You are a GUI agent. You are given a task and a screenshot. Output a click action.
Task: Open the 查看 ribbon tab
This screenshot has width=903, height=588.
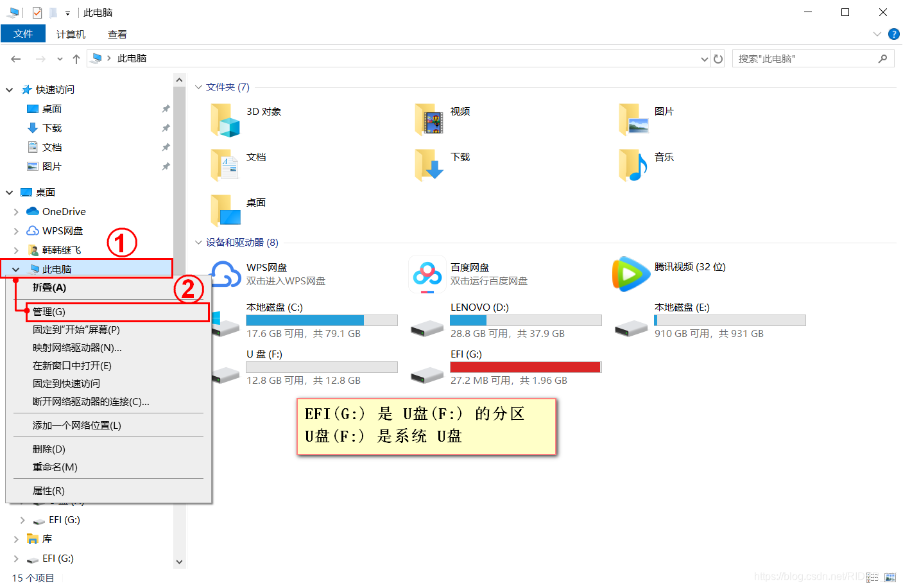tap(117, 34)
